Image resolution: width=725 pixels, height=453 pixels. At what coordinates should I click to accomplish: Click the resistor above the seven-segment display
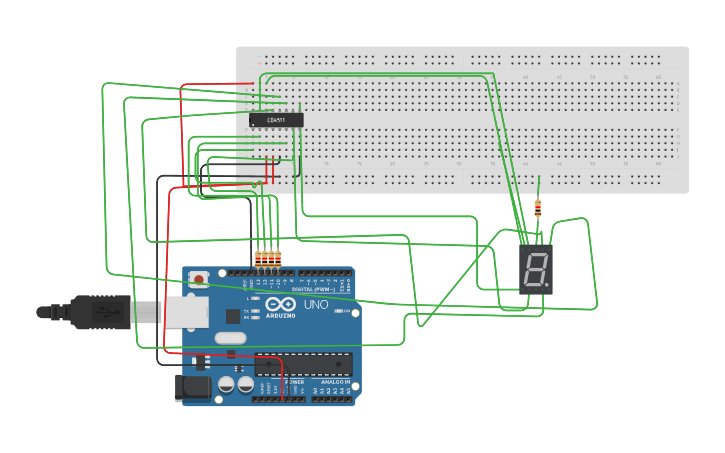[537, 208]
